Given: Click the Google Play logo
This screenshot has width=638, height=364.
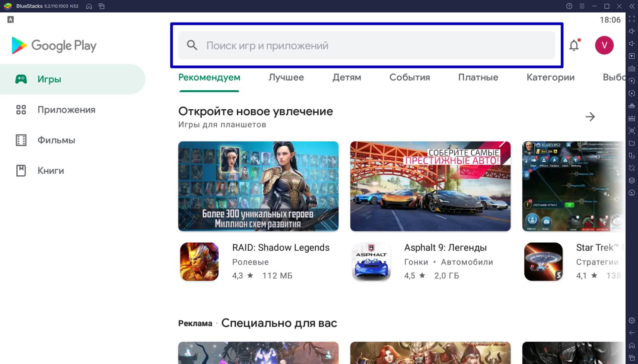Looking at the screenshot, I should 54,45.
